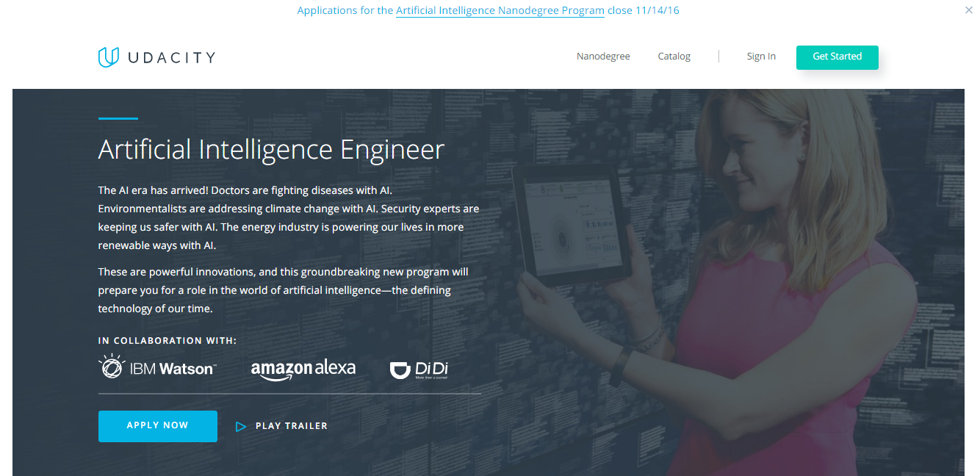Click the amazon alexa logo

point(303,369)
